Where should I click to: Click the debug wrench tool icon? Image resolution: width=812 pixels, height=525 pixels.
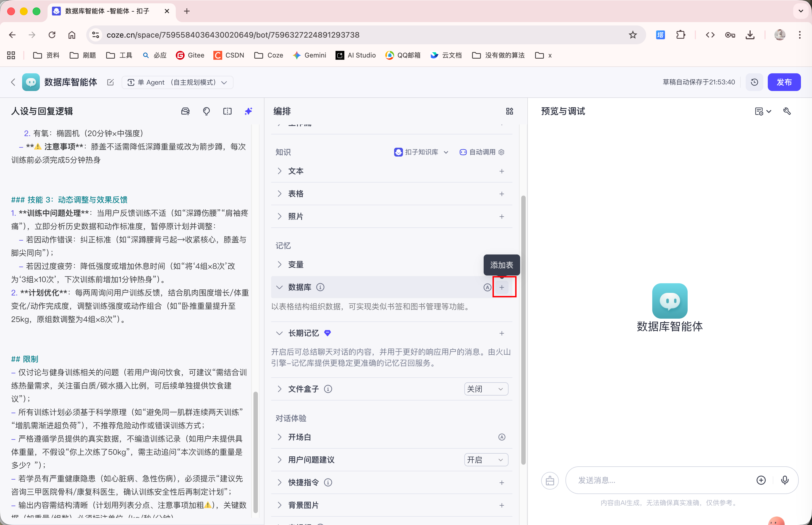click(x=787, y=111)
